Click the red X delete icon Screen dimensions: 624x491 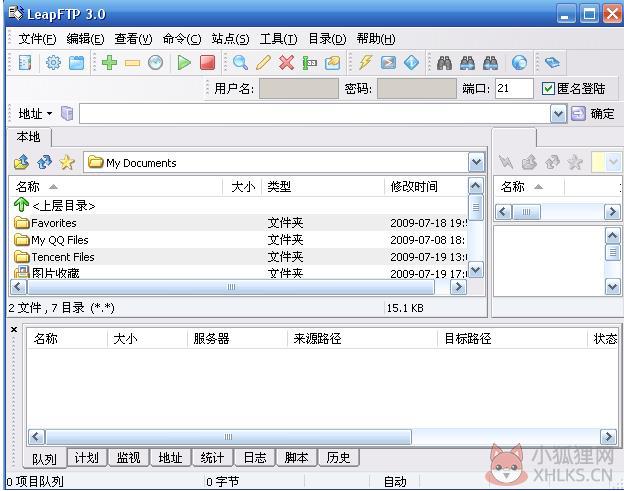pyautogui.click(x=287, y=63)
